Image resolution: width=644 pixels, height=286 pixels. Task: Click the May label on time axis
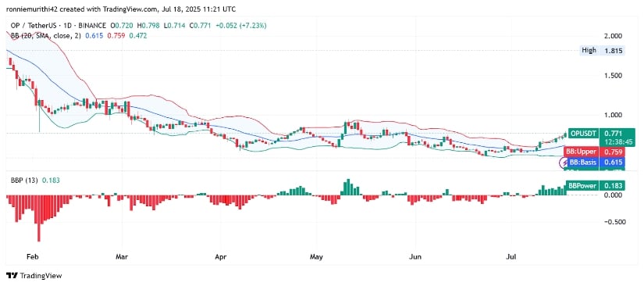pos(316,257)
